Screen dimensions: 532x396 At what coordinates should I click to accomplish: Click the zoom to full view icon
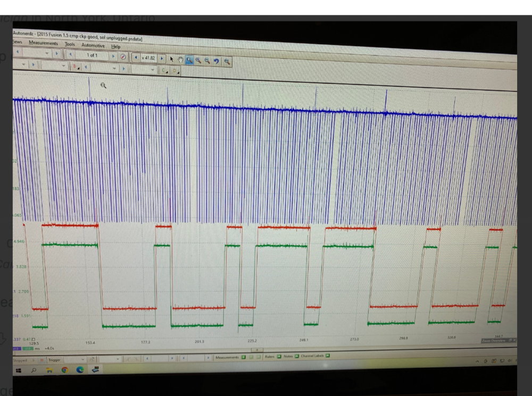tap(227, 61)
